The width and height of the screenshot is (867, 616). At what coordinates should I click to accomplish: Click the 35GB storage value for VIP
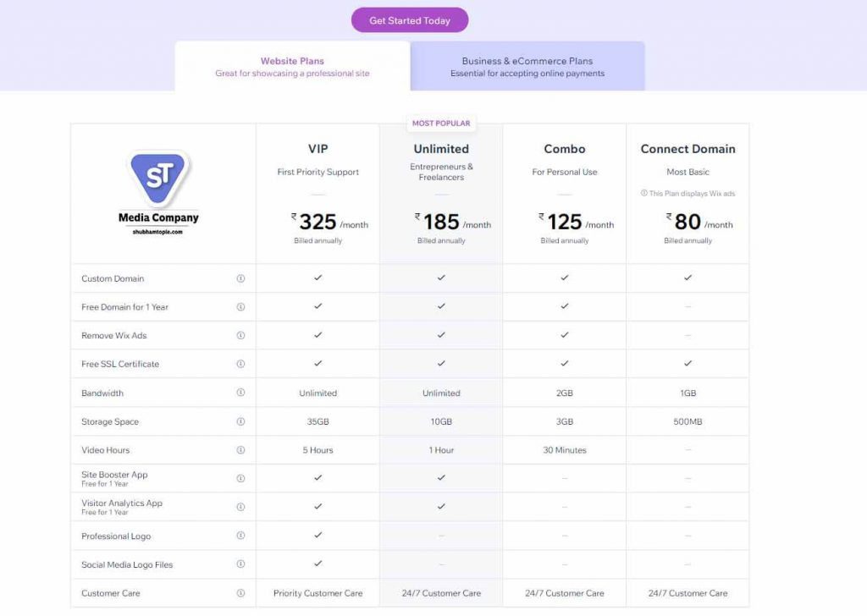coord(318,421)
